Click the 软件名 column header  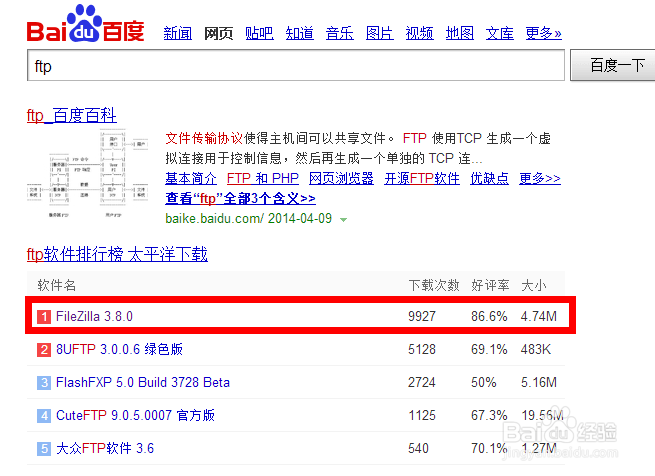coord(57,285)
